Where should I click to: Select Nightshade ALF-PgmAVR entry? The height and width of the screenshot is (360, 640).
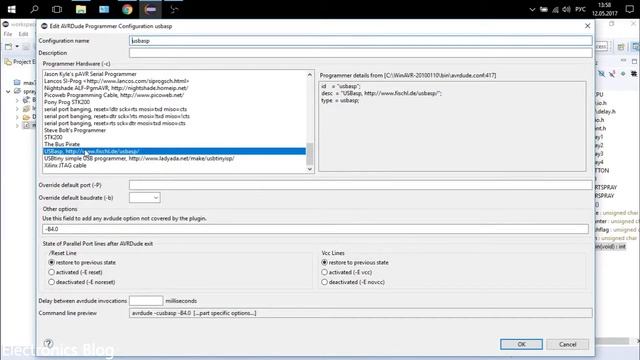116,88
